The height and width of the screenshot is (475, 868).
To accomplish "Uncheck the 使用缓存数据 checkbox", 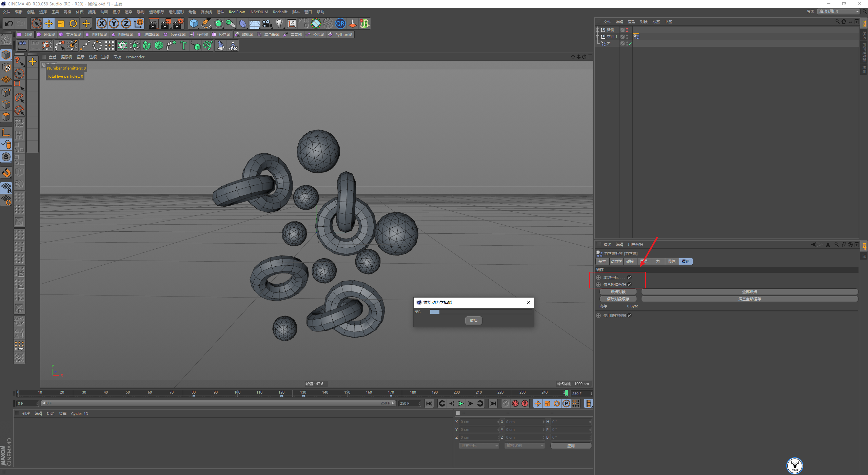I will (x=629, y=316).
